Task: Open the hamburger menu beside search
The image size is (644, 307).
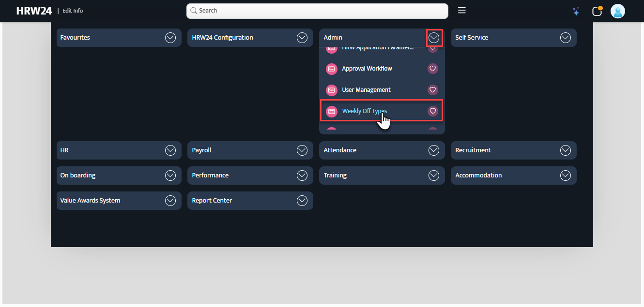Action: coord(462,10)
